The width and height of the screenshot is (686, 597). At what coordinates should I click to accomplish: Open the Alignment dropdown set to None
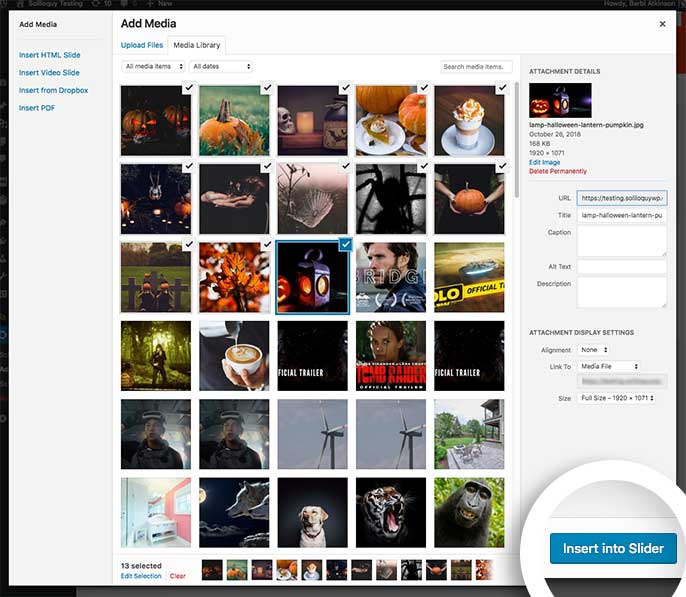click(x=594, y=350)
